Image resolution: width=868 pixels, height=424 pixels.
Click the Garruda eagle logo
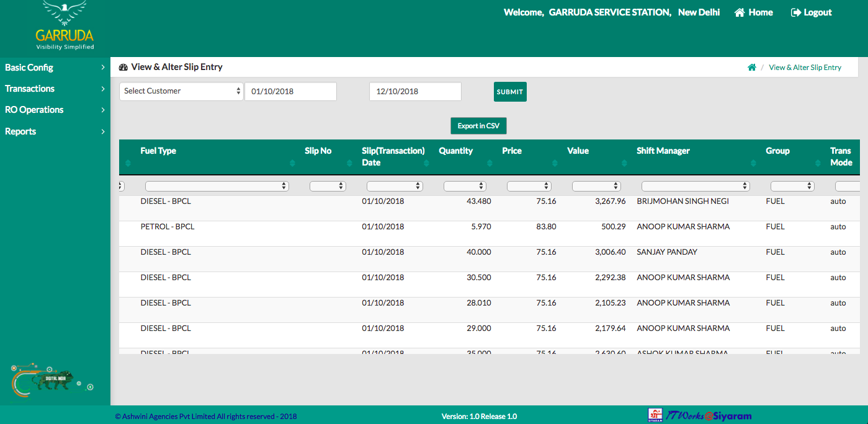(x=65, y=26)
